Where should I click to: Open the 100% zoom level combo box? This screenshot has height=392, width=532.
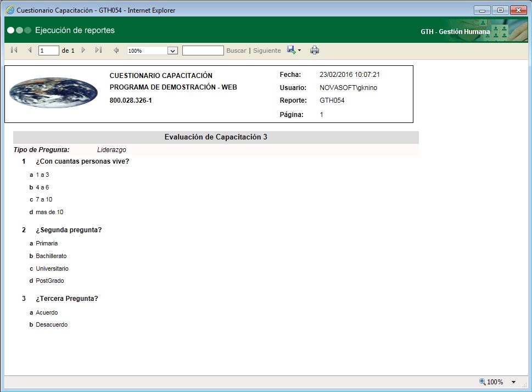(x=152, y=50)
